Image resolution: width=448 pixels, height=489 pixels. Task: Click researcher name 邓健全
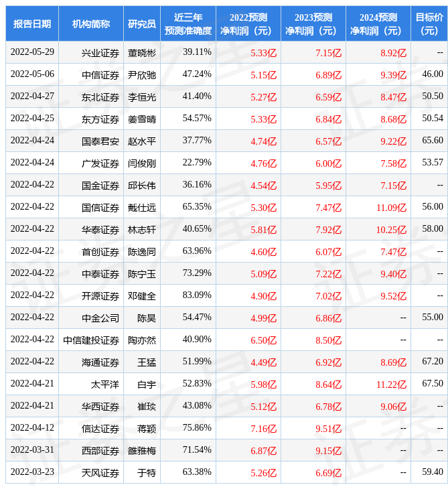click(142, 296)
